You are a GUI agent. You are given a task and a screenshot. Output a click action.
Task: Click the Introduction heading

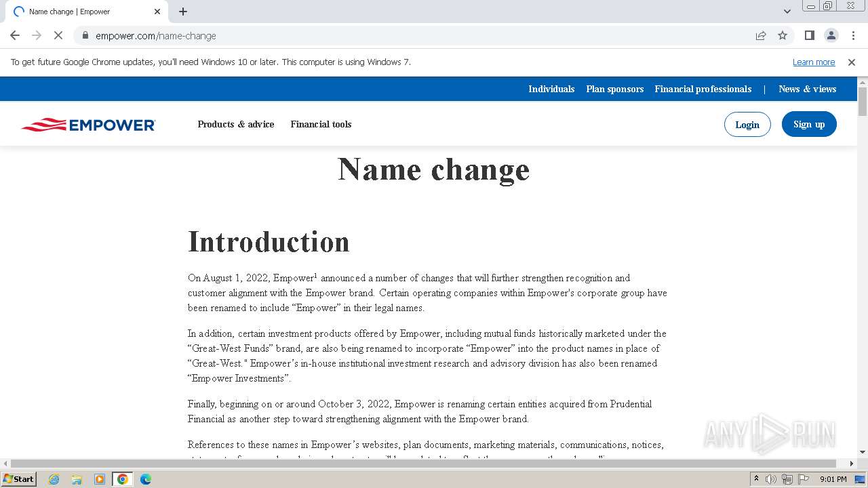coord(269,242)
